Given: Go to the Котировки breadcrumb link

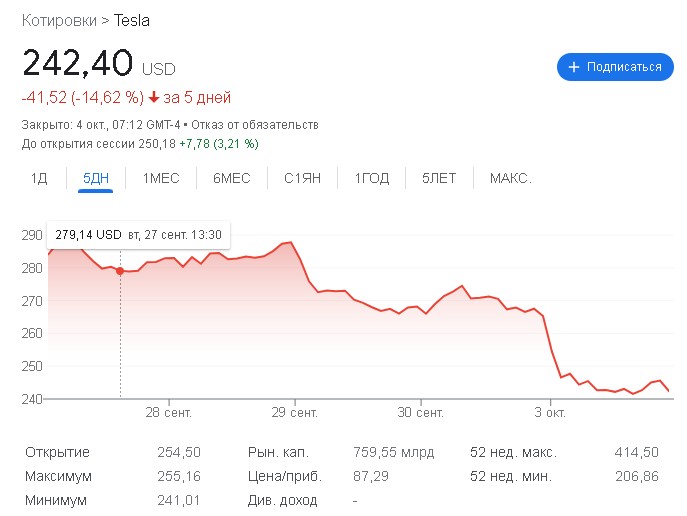Looking at the screenshot, I should click(60, 20).
